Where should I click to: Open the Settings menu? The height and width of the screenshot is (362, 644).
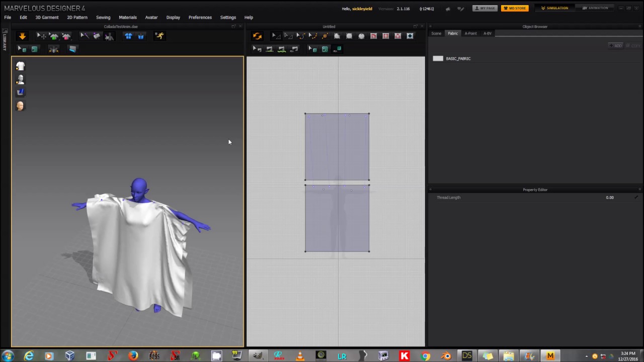(x=228, y=17)
